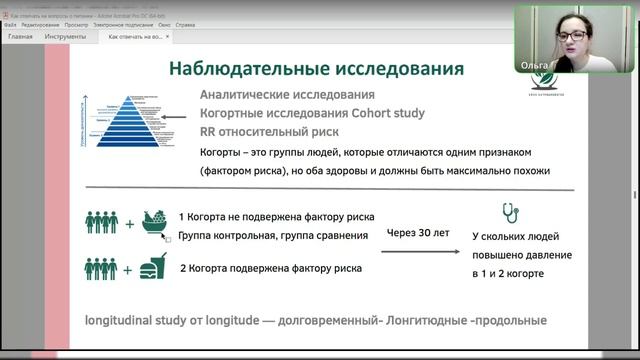Click the people group icon for cohort 1
Viewport: 640px width, 360px height.
[x=102, y=222]
